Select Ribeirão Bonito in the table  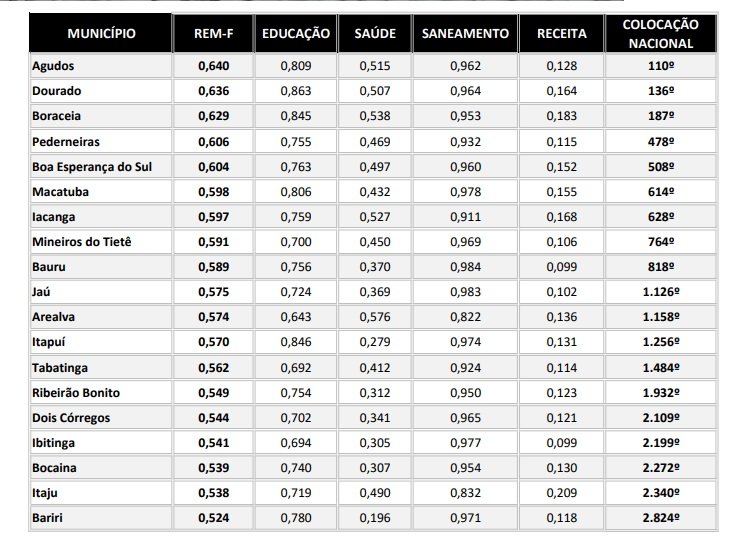point(76,393)
